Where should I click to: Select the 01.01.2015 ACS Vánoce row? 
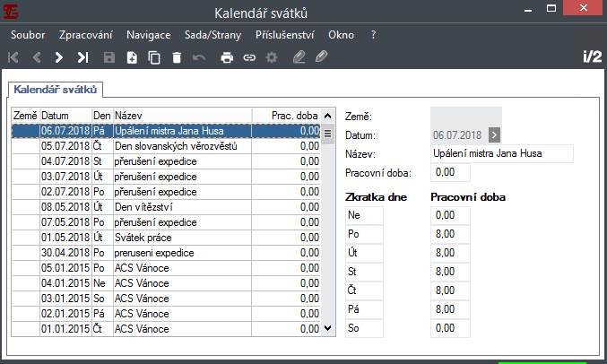(x=166, y=329)
